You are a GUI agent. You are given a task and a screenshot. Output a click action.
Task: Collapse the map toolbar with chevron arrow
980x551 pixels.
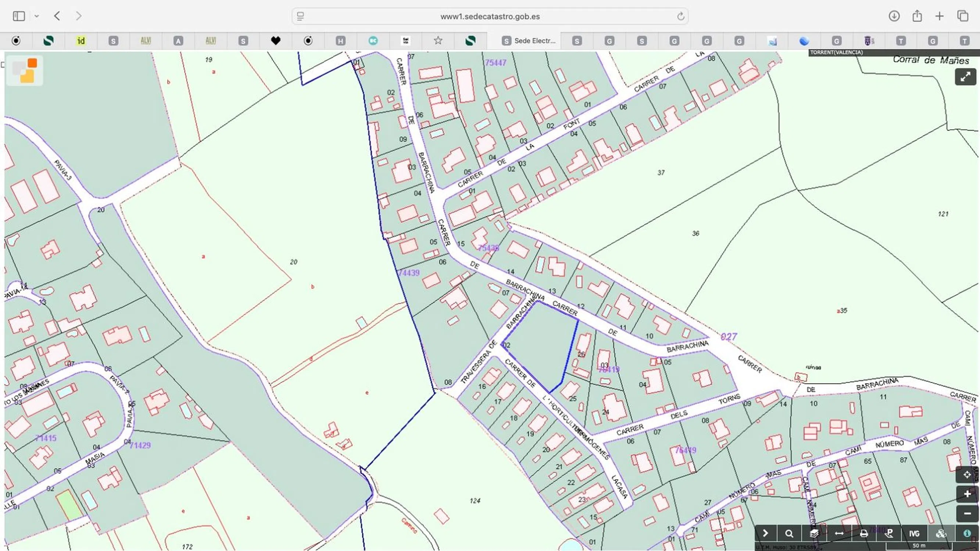(765, 533)
